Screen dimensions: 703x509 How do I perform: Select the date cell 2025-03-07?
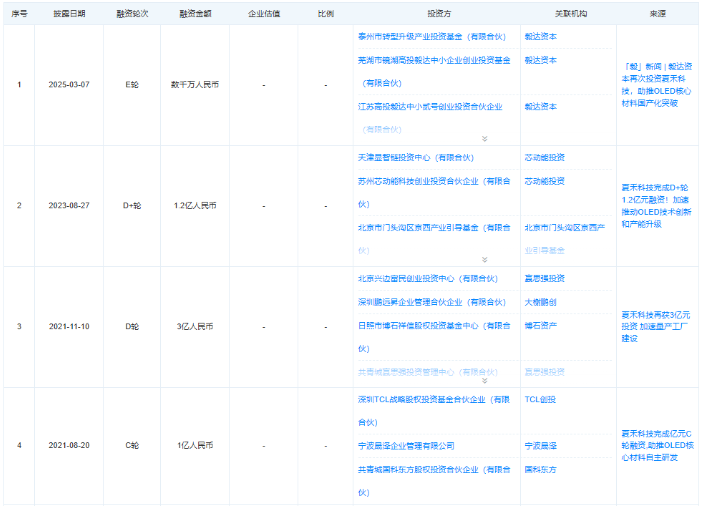coord(69,85)
